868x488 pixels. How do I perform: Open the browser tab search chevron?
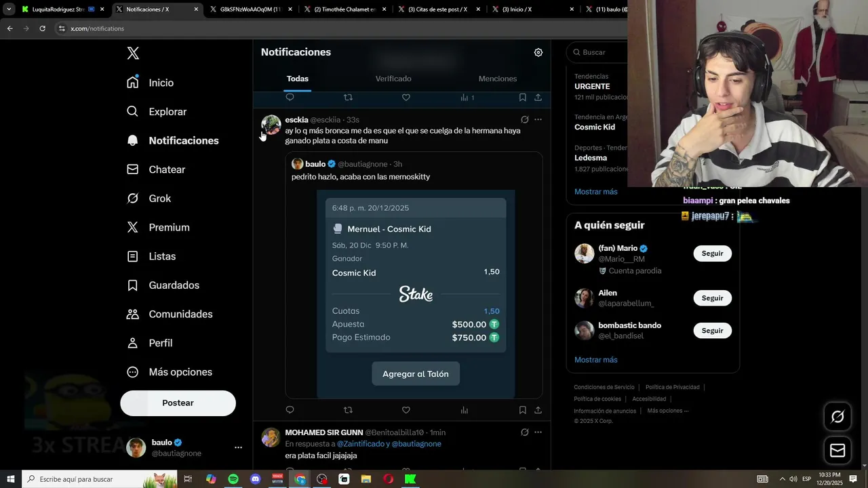coord(9,9)
